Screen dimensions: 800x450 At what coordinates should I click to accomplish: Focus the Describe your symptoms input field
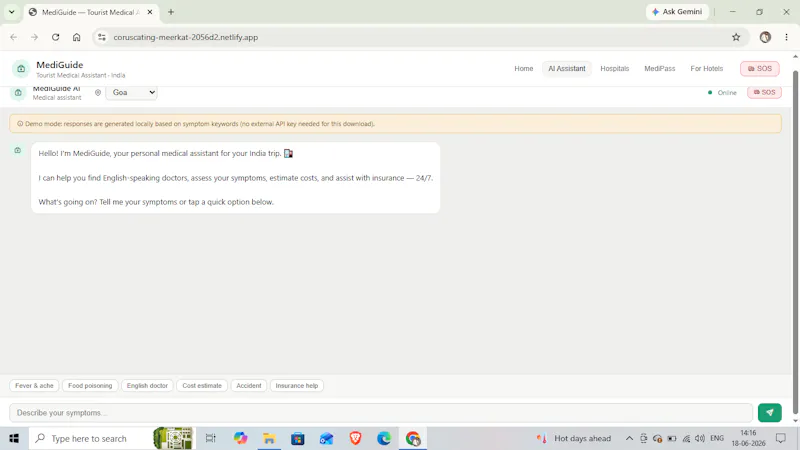(x=381, y=413)
